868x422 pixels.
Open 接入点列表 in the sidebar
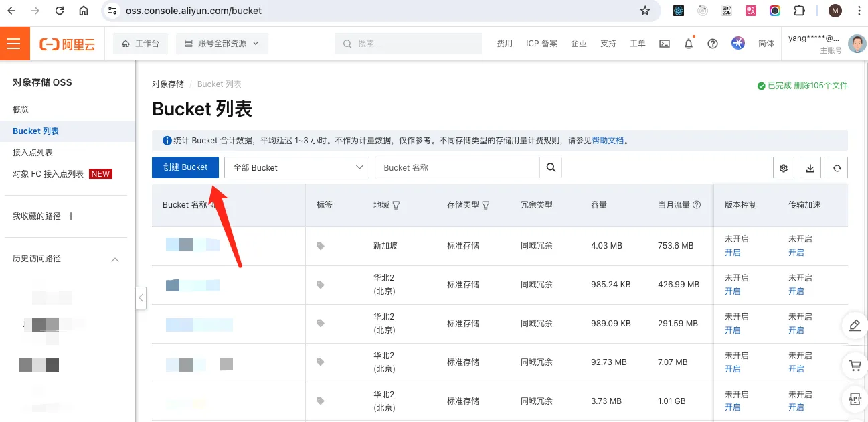coord(33,152)
